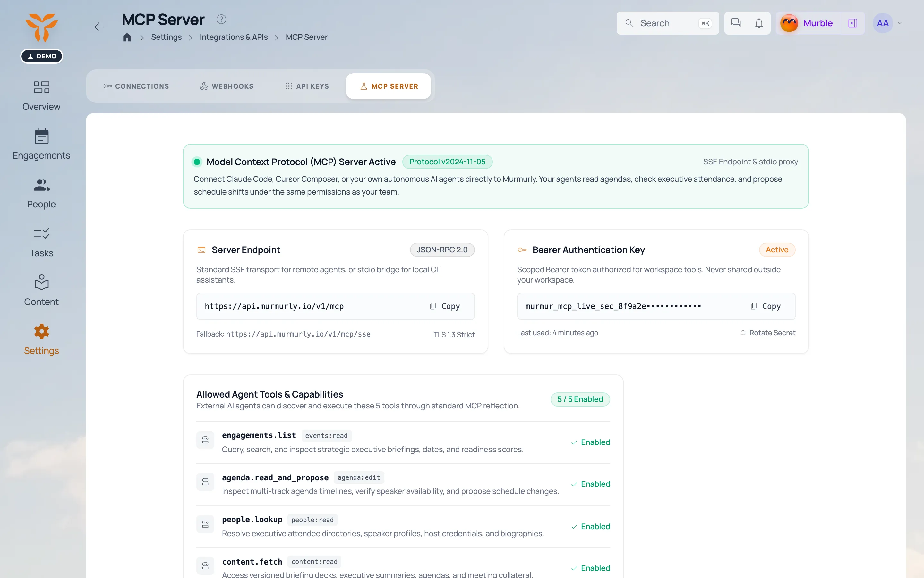
Task: Open the Tasks sidebar section
Action: point(41,242)
